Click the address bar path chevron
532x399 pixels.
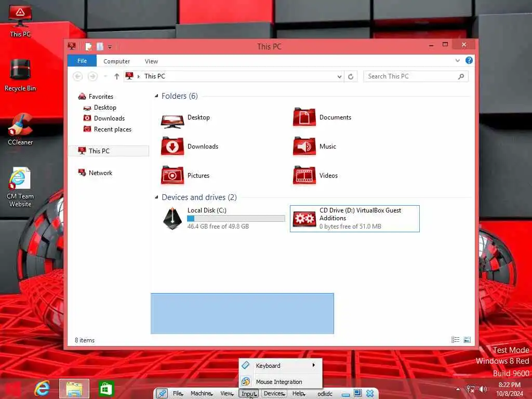(138, 77)
